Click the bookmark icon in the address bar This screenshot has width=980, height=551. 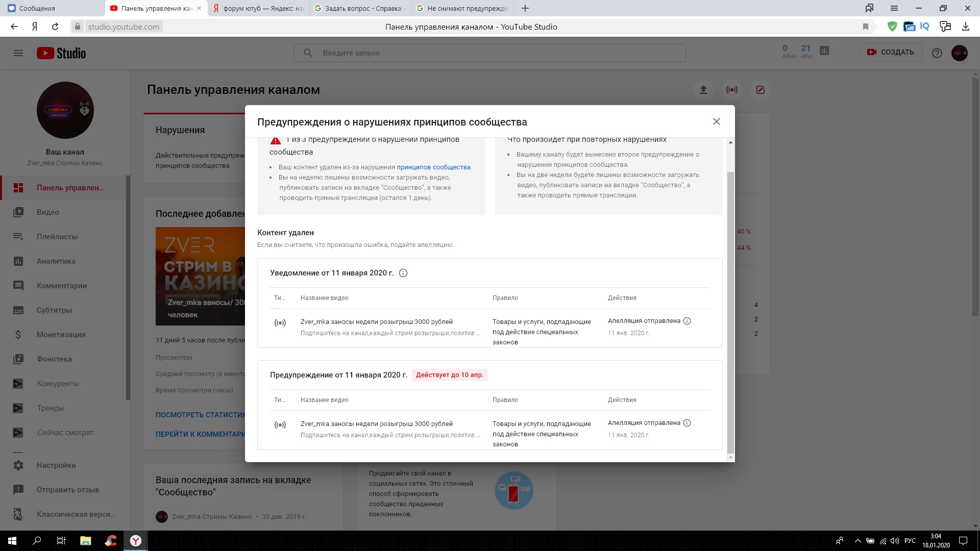(x=866, y=27)
